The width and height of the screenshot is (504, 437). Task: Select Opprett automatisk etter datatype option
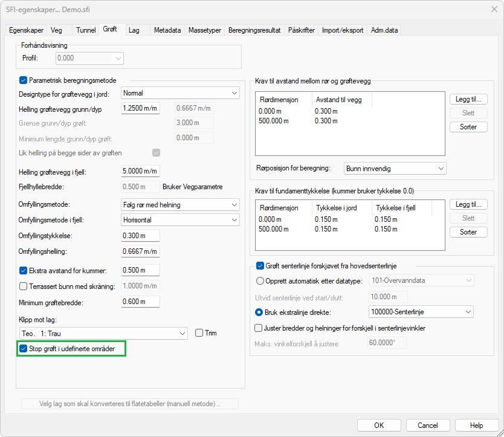coord(260,280)
